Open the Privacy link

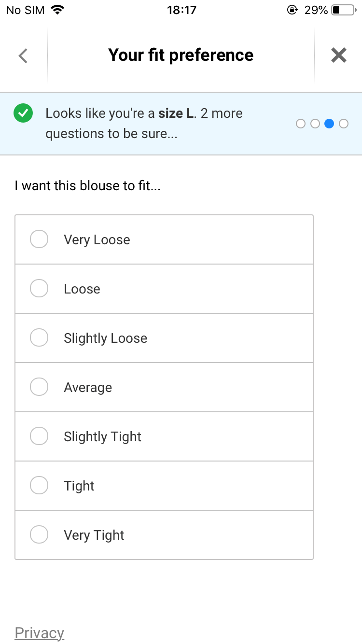click(40, 633)
